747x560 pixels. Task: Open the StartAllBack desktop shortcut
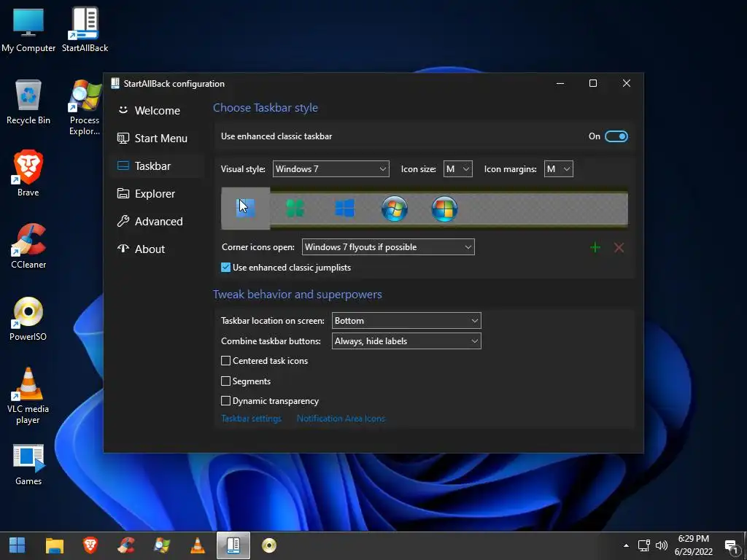pyautogui.click(x=85, y=29)
